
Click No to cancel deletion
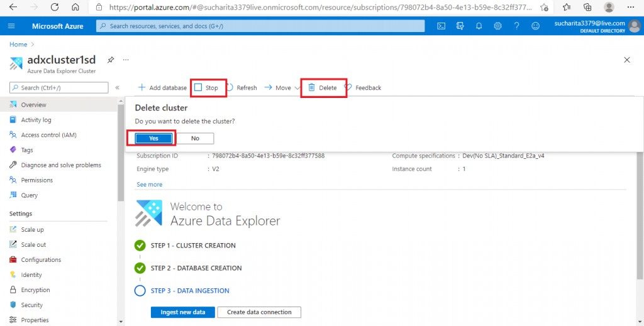tap(195, 138)
